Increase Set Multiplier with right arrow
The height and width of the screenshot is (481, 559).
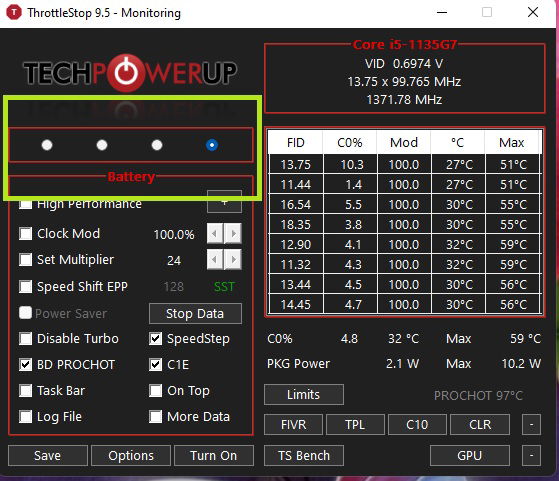pos(233,260)
